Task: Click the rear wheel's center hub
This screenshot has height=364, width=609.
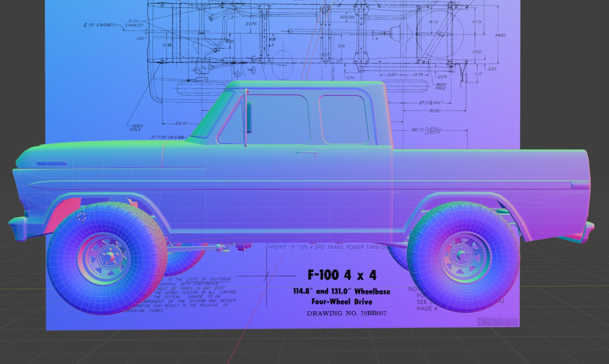Action: (x=463, y=256)
